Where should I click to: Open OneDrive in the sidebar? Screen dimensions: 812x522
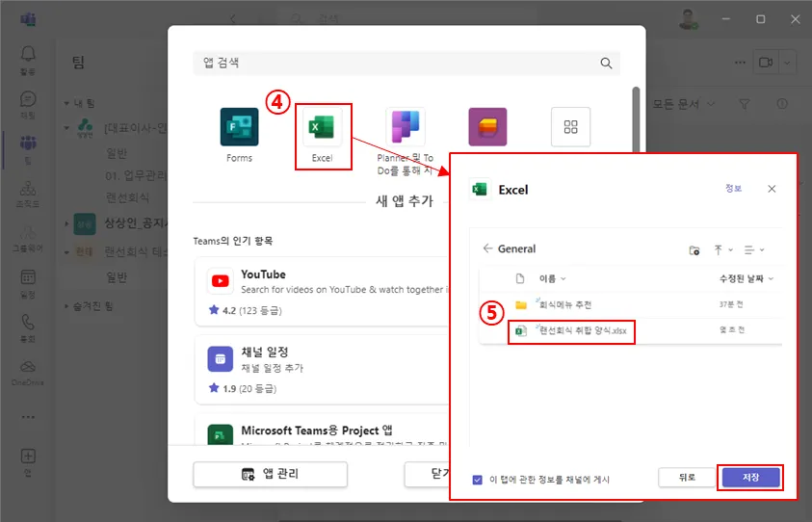coord(28,373)
